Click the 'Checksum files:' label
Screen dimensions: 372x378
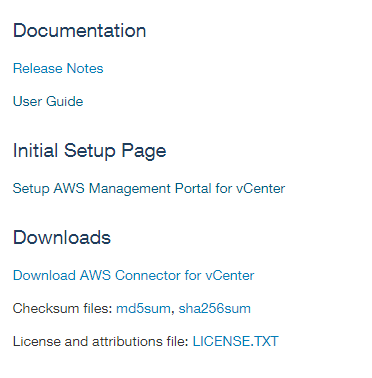(63, 308)
